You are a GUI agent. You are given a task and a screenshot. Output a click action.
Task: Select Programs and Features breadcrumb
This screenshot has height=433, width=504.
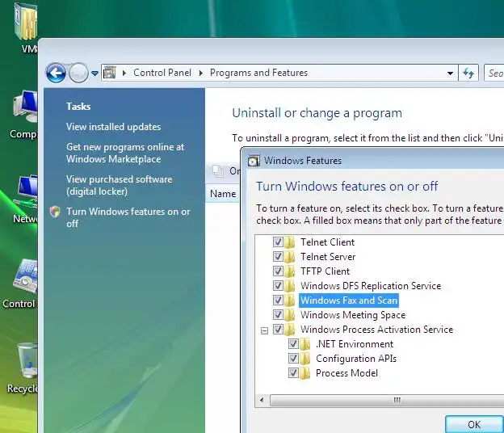[x=258, y=73]
